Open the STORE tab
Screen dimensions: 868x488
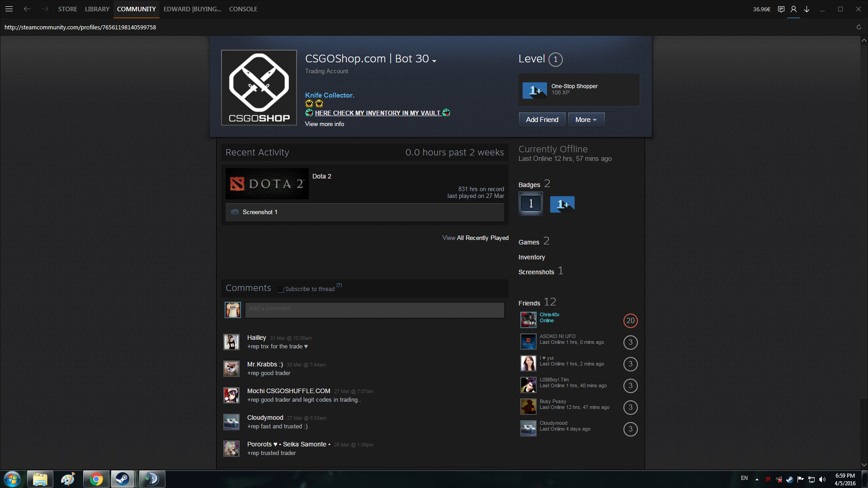pyautogui.click(x=67, y=9)
